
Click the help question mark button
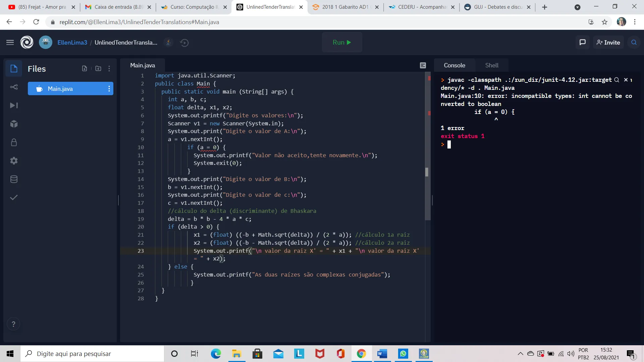click(x=13, y=324)
